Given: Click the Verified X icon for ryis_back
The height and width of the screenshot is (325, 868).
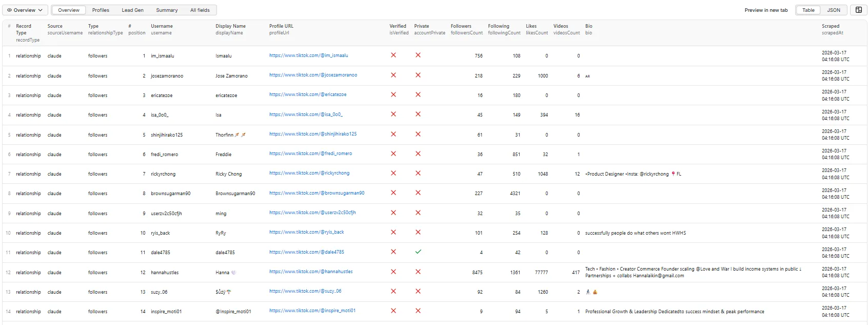Looking at the screenshot, I should pos(393,232).
